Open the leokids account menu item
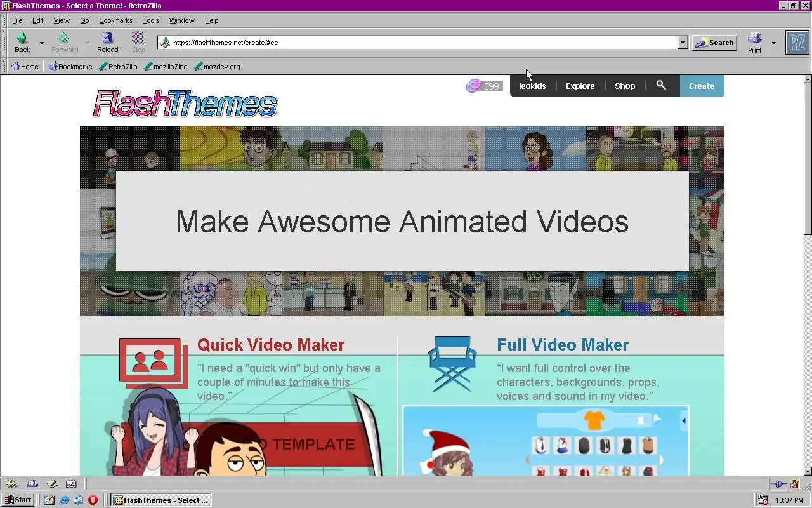 (532, 86)
